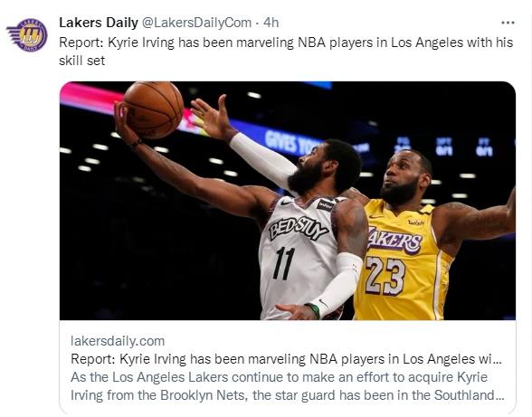Click the Wish sponsor patch on the Lakers jersey
This screenshot has height=417, width=532.
(416, 223)
